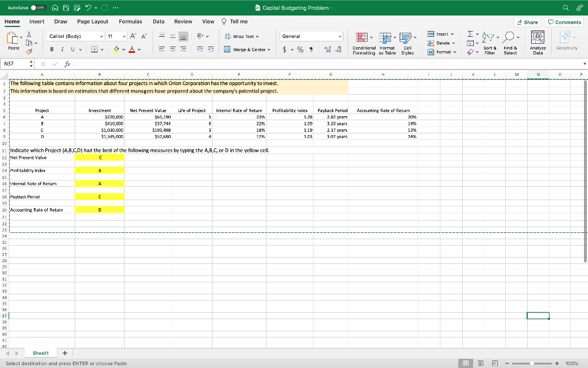Toggle align text right
This screenshot has height=368, width=588.
[183, 49]
